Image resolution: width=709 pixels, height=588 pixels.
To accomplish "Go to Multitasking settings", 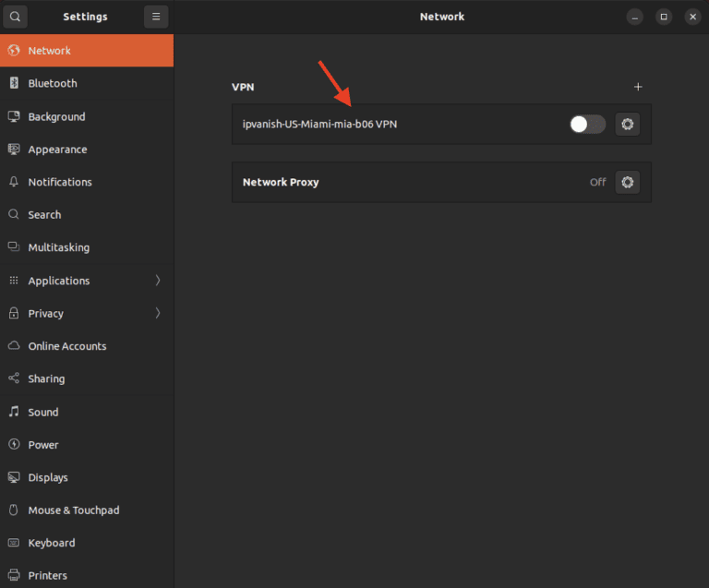I will (58, 247).
